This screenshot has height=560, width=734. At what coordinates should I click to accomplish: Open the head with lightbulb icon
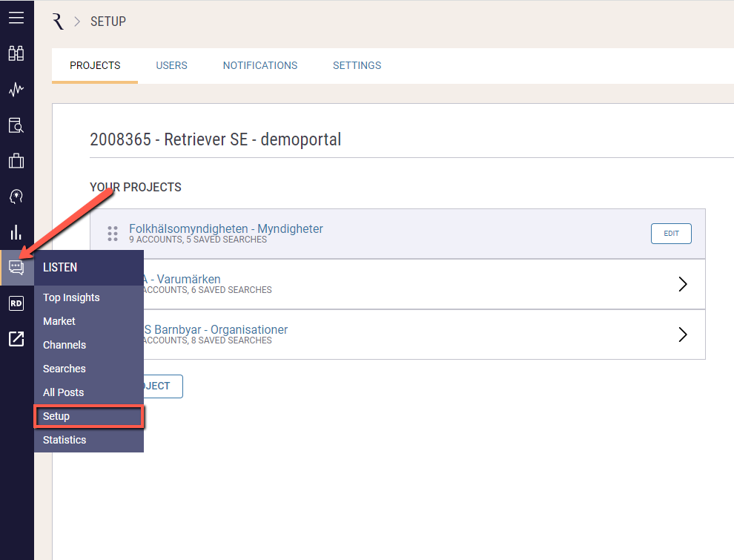click(16, 197)
